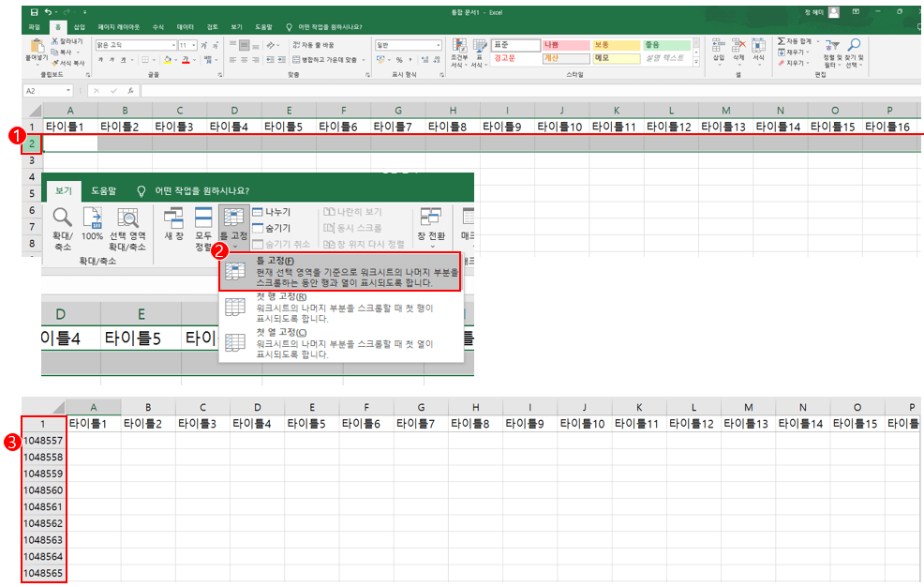Click Fill (채우기) in editing group

point(793,52)
